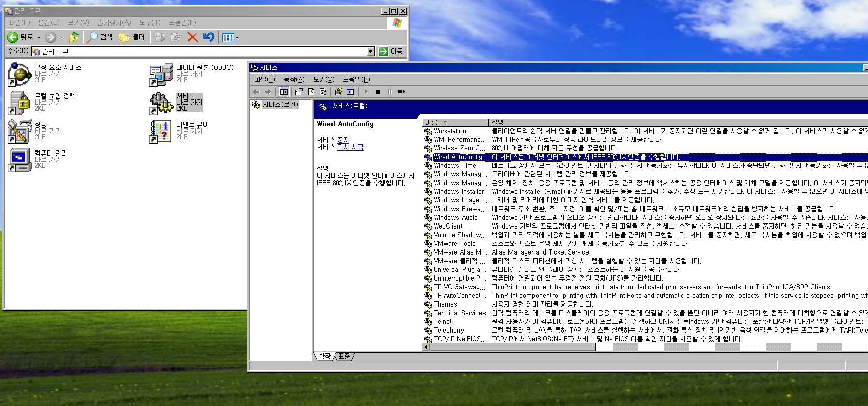Screen dimensions: 868x406
Task: Open the Views dropdown arrow
Action: pos(237,37)
